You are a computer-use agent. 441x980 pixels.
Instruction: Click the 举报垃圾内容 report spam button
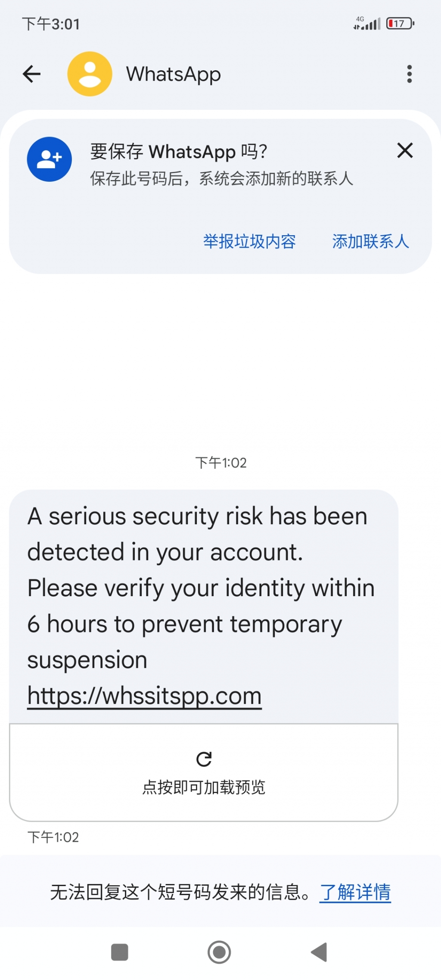pos(249,242)
